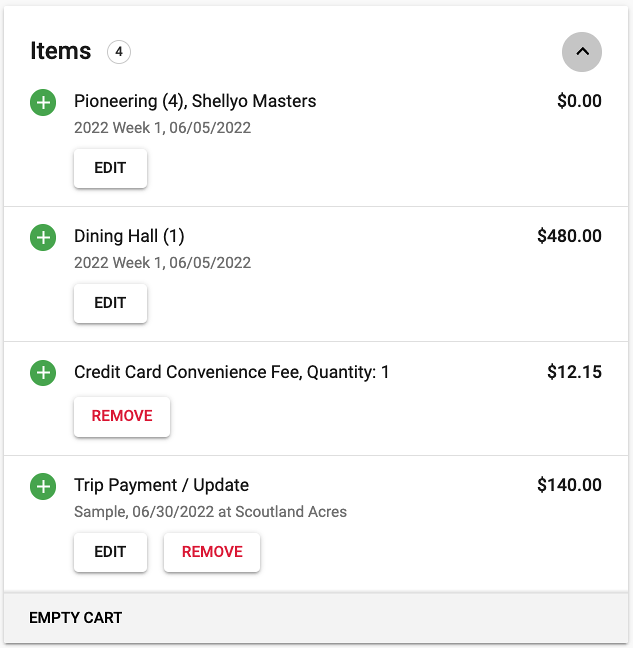Click the Sample, Scoutland Acres trip details
The image size is (633, 648).
[x=210, y=512]
